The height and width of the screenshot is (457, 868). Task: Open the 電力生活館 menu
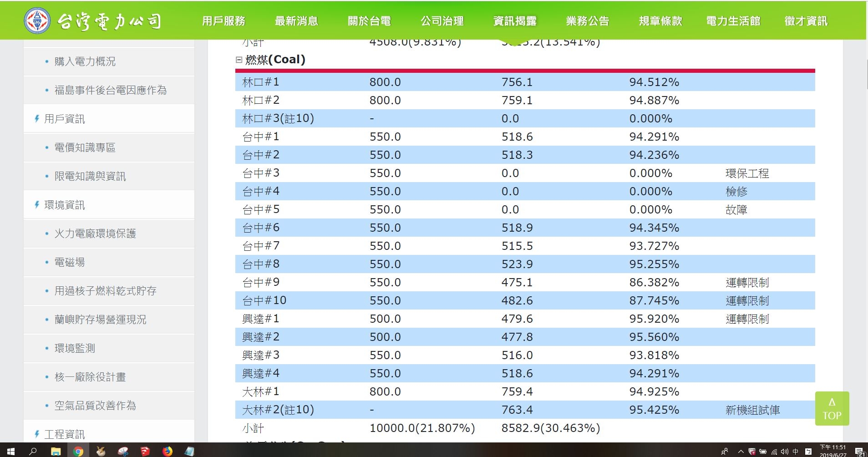pos(733,21)
